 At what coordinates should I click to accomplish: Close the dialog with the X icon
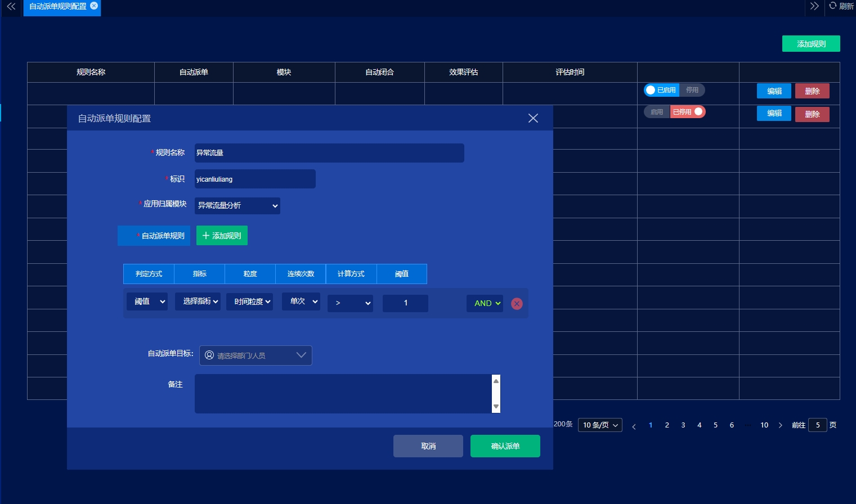(x=533, y=118)
